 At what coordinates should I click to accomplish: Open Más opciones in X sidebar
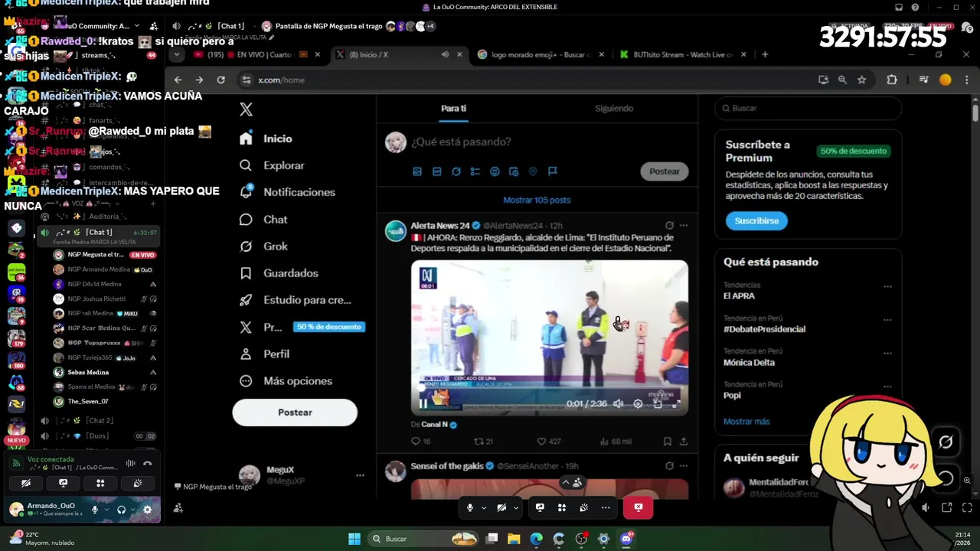click(x=286, y=381)
